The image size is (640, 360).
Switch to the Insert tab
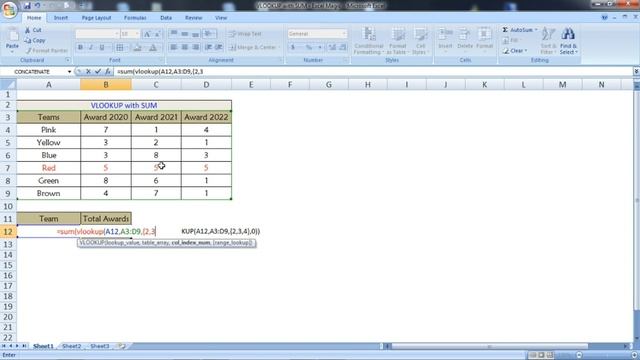61,18
